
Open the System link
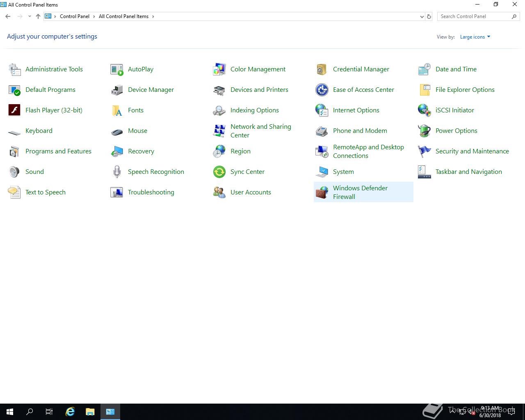(343, 172)
